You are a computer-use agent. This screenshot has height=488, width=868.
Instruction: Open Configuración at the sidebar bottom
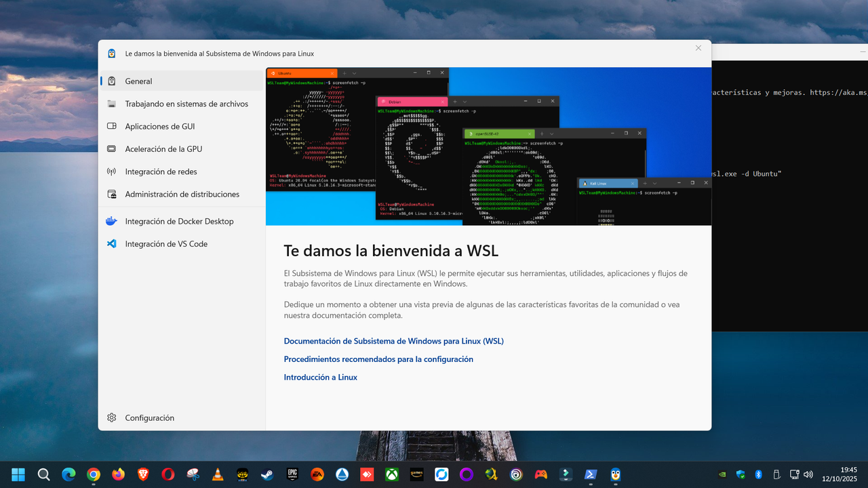(182, 418)
